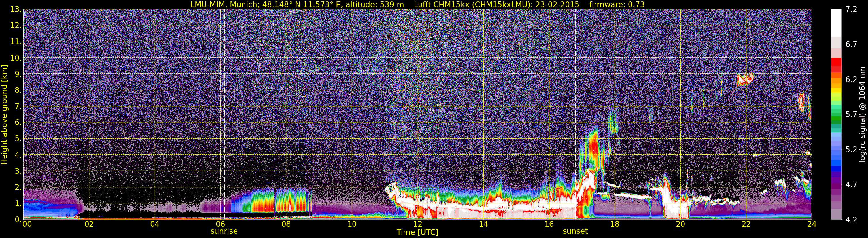Viewport: 868px width, 238px height.
Task: Click the 14 tick label on the time axis
Action: [483, 224]
